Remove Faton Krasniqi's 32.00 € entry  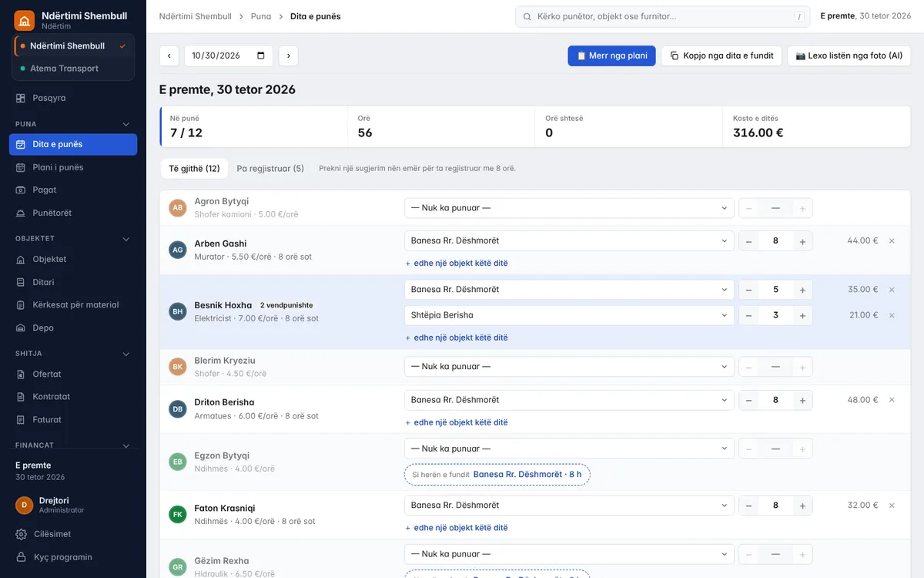892,506
